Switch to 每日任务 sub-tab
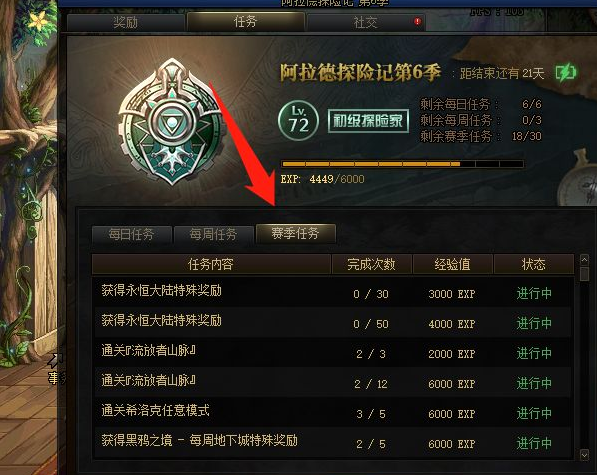The height and width of the screenshot is (475, 597). coord(131,234)
